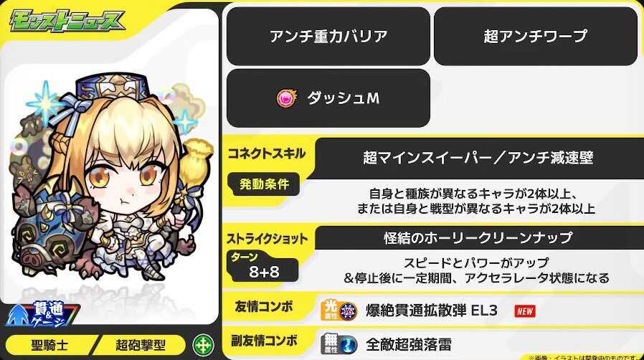Click the non-attribute sub combo icon
Viewport: 644px width, 360px height.
click(338, 344)
